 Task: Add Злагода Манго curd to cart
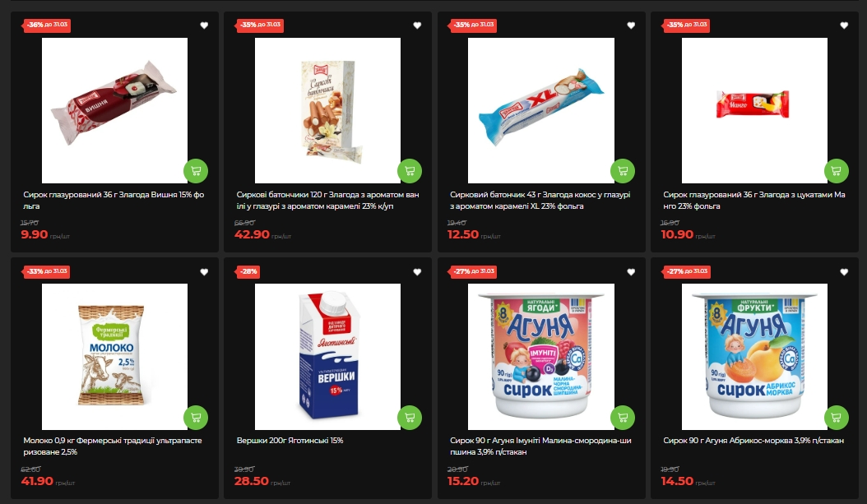(836, 171)
